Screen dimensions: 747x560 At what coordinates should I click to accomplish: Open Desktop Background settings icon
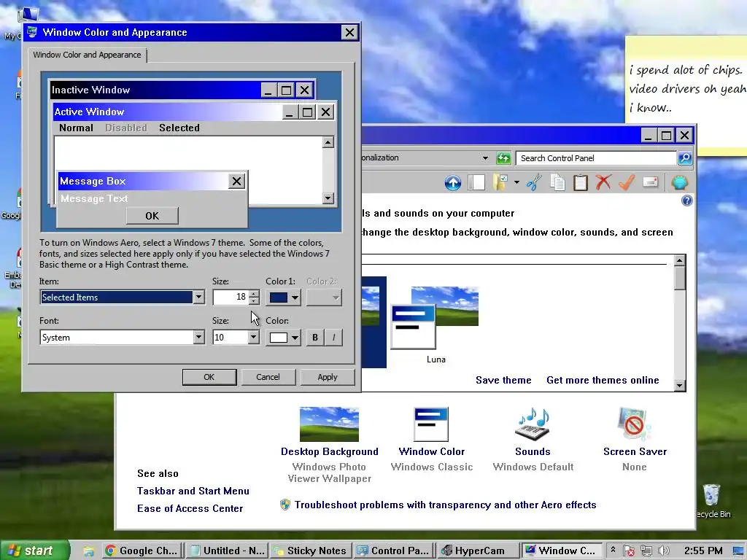tap(329, 424)
